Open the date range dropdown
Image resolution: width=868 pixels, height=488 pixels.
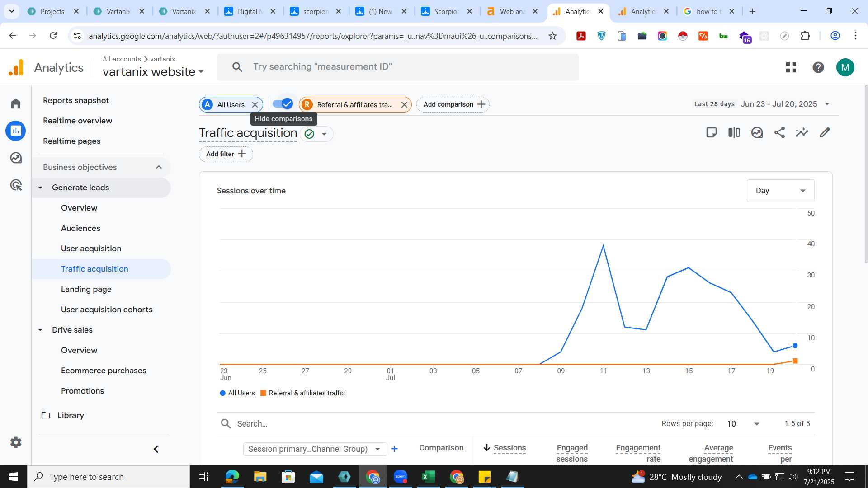point(786,104)
